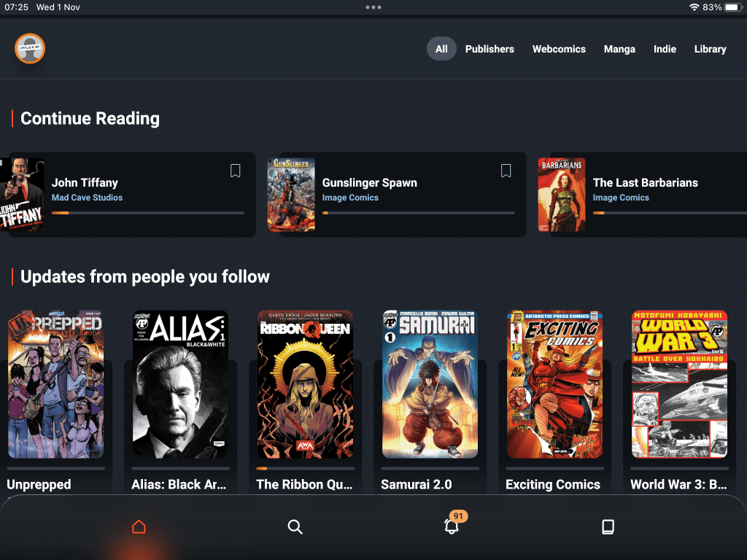Screen dimensions: 747x560
Task: Open the Wi-Fi status icon
Action: click(x=693, y=7)
